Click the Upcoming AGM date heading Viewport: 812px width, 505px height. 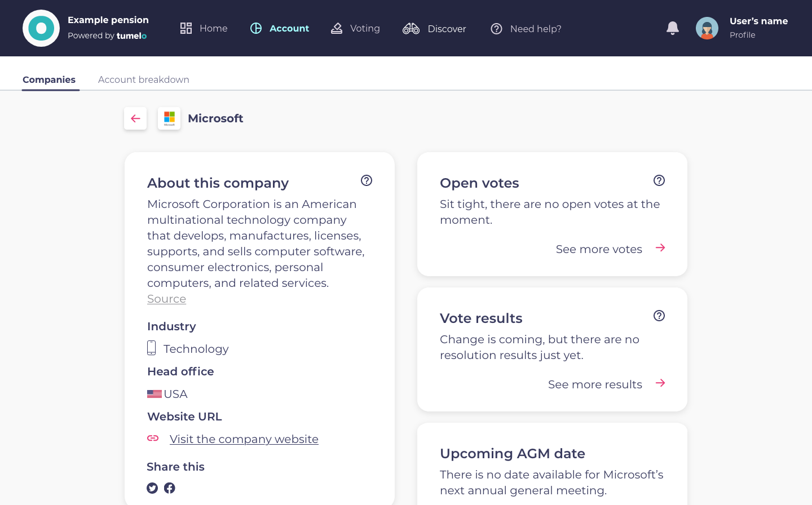(x=513, y=454)
